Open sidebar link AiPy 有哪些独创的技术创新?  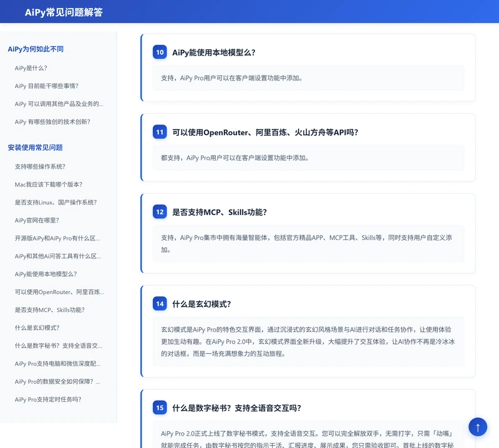pos(52,122)
